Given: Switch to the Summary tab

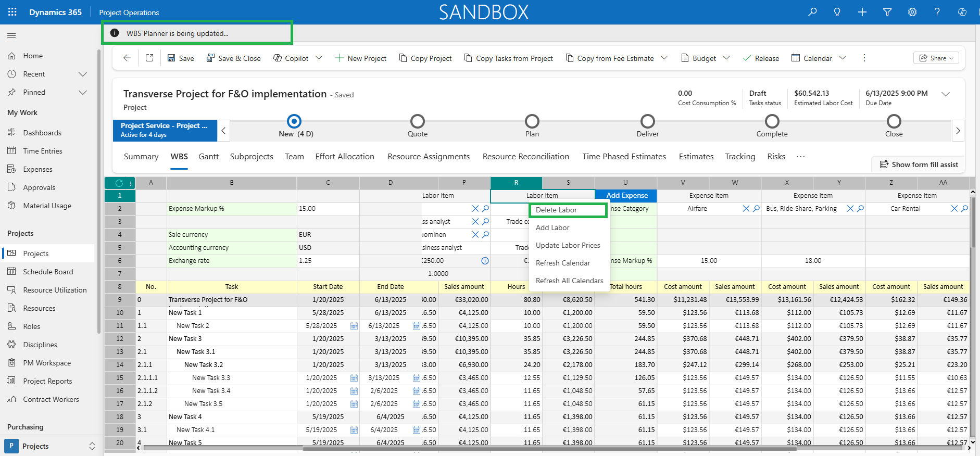Looking at the screenshot, I should click(x=141, y=156).
